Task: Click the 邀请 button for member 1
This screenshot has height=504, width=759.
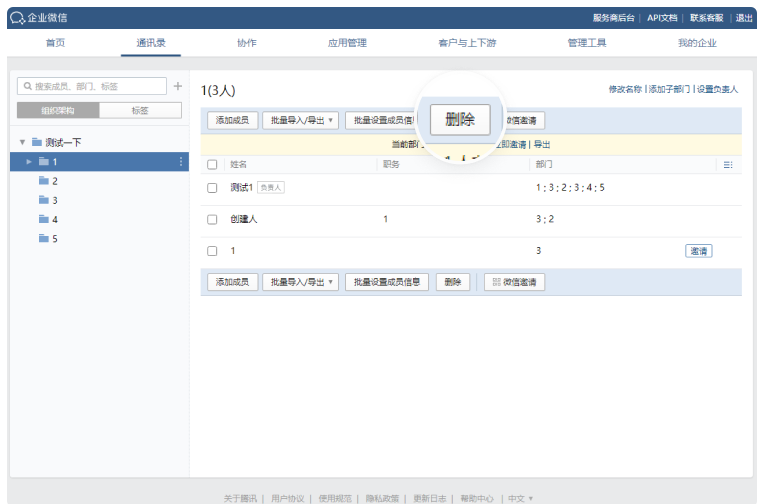Action: 698,251
